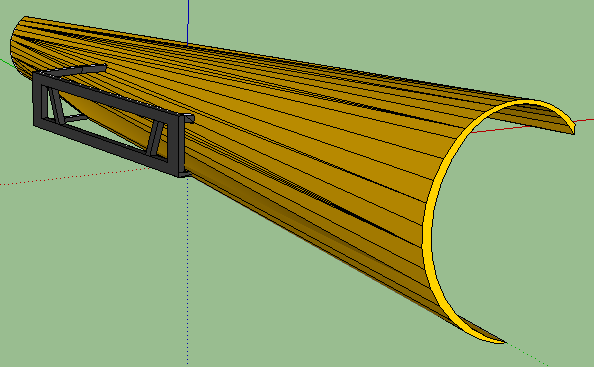The width and height of the screenshot is (594, 367).
Task: Select the rounded far-left end of the pipe
Action: 17,49
